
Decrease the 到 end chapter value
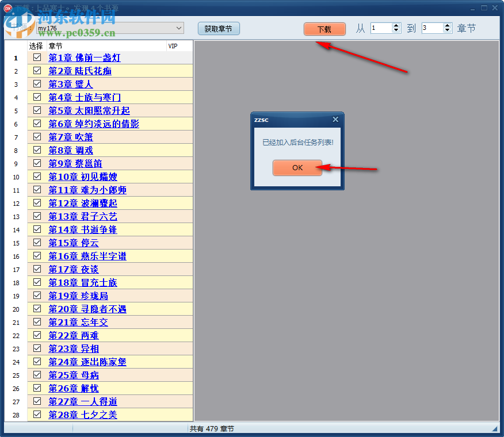pos(447,30)
